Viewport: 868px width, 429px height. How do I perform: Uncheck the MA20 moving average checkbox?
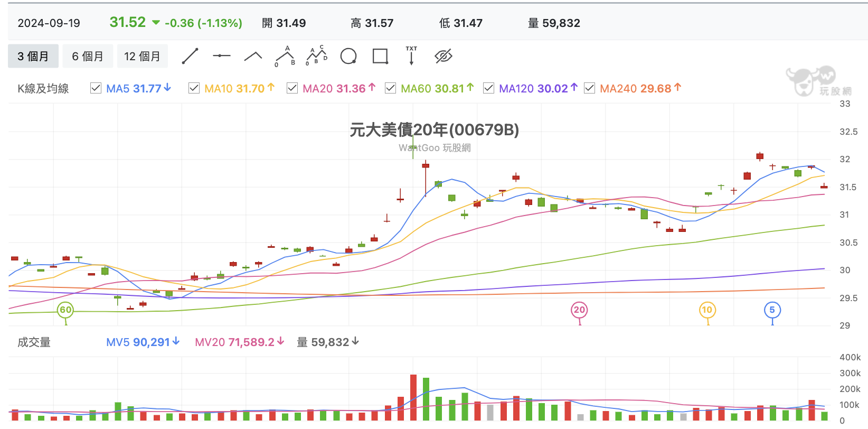(292, 88)
